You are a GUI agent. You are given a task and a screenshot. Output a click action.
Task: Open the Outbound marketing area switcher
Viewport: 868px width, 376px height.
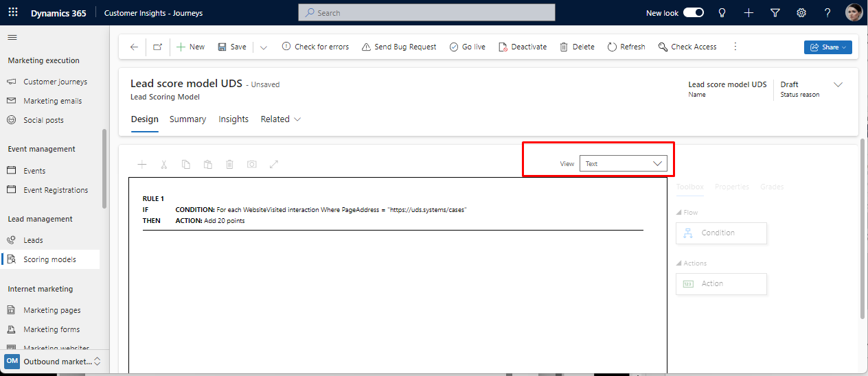click(53, 361)
